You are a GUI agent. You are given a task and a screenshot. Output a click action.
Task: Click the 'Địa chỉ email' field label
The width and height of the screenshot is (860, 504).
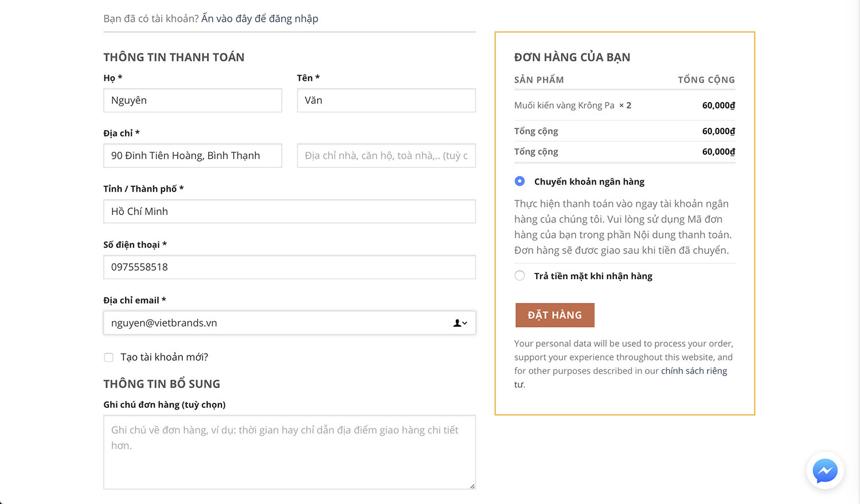pos(131,300)
